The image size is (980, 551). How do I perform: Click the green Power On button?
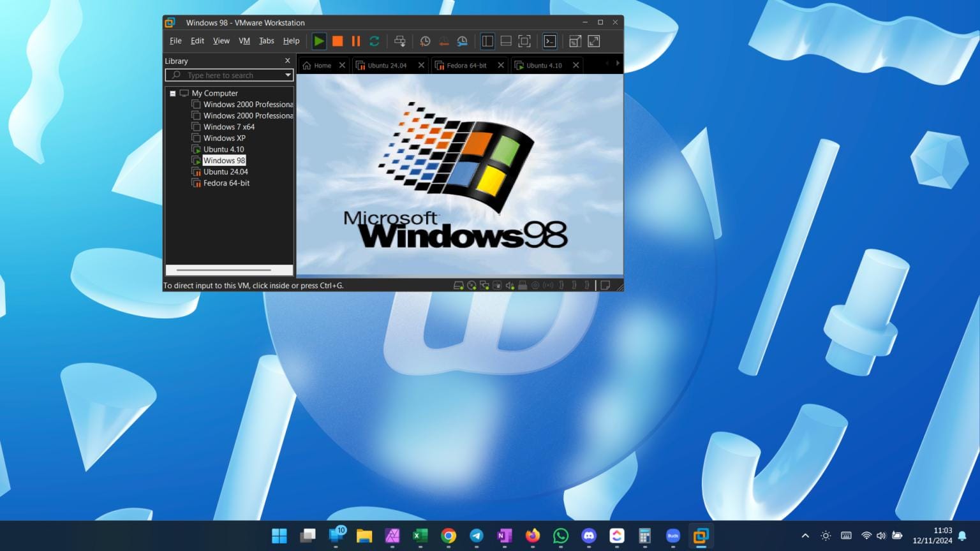pos(319,41)
